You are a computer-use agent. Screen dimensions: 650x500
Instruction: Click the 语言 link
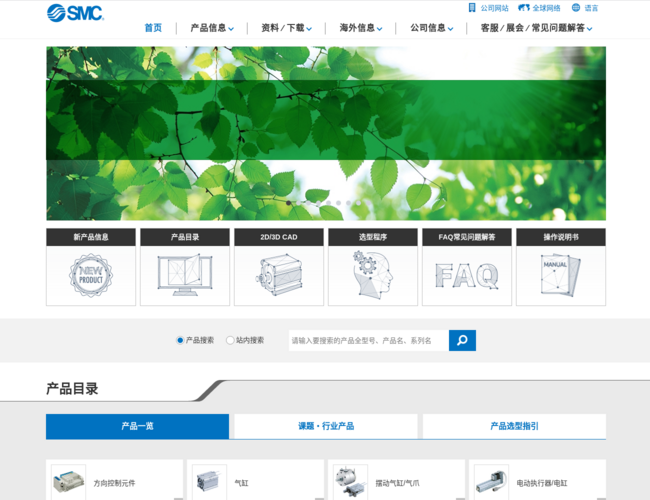[x=591, y=8]
